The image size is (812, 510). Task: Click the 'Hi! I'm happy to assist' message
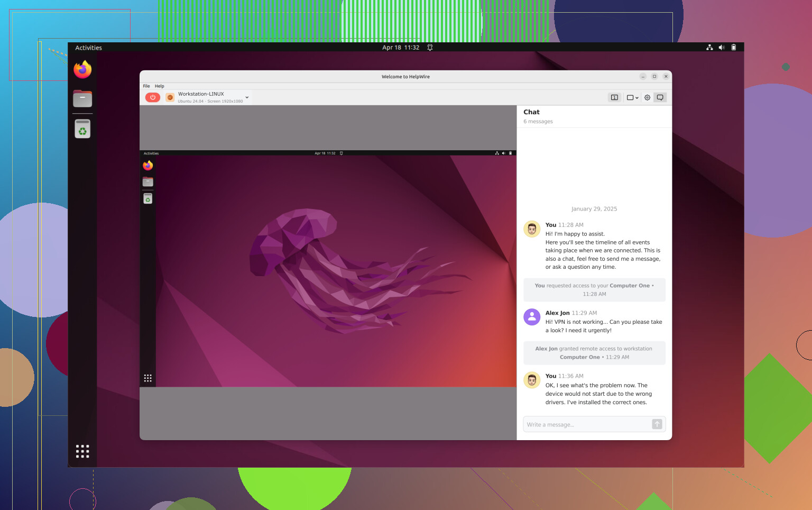click(603, 250)
